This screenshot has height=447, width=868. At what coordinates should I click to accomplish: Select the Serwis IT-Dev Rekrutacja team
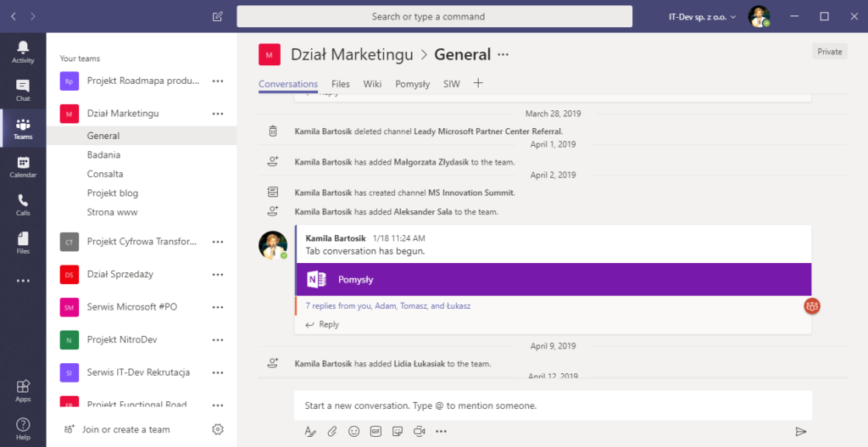tap(138, 372)
